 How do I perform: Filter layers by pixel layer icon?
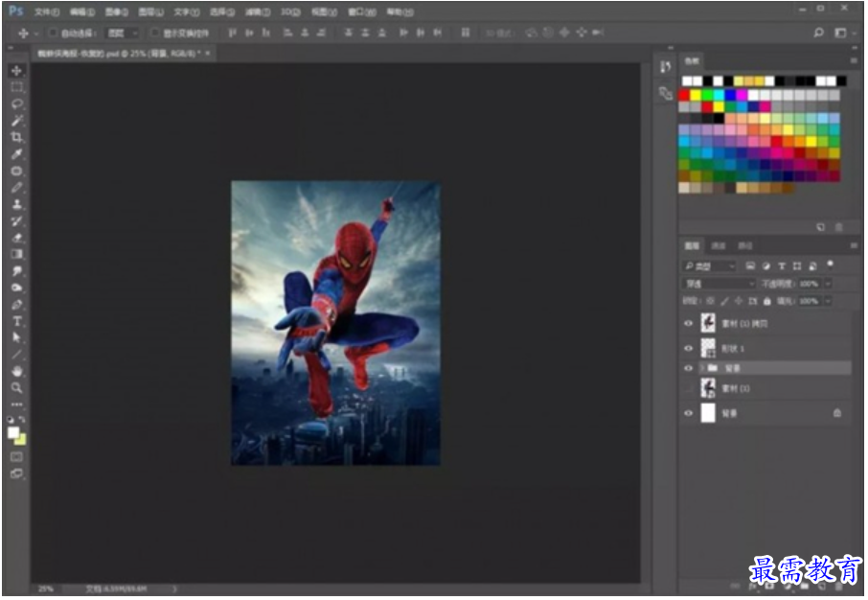[x=751, y=267]
